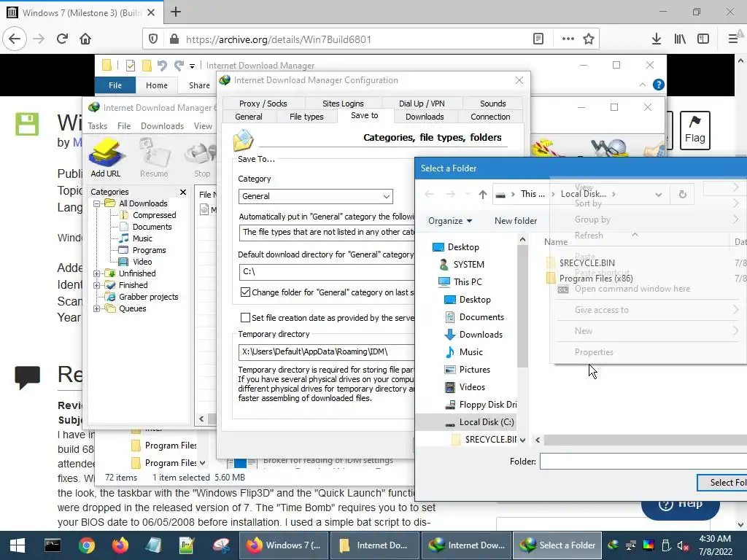Toggle Change folder for General category checkbox
Screen dimensions: 747x560
click(245, 292)
